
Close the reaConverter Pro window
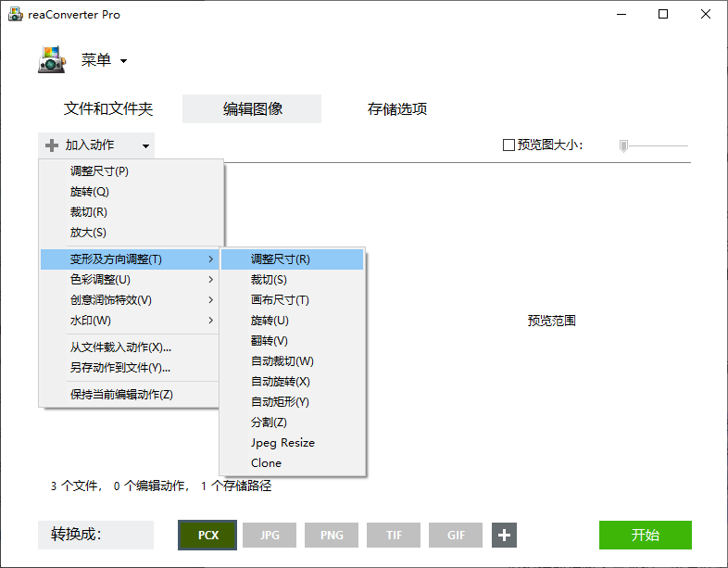tap(706, 14)
